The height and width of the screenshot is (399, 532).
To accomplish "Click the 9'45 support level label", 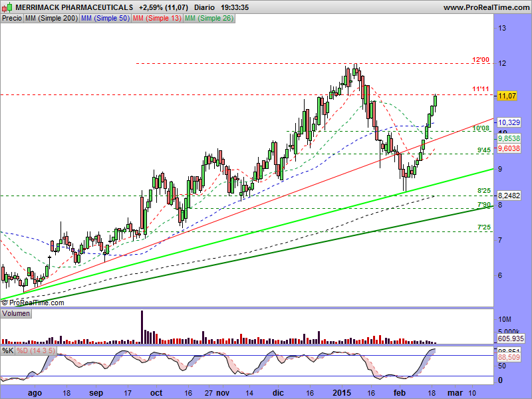I will [x=484, y=150].
